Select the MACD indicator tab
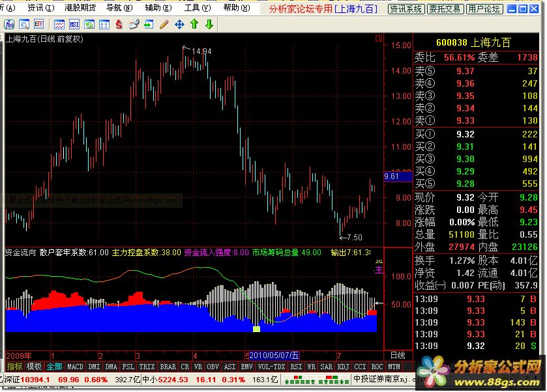The image size is (547, 392). (75, 367)
